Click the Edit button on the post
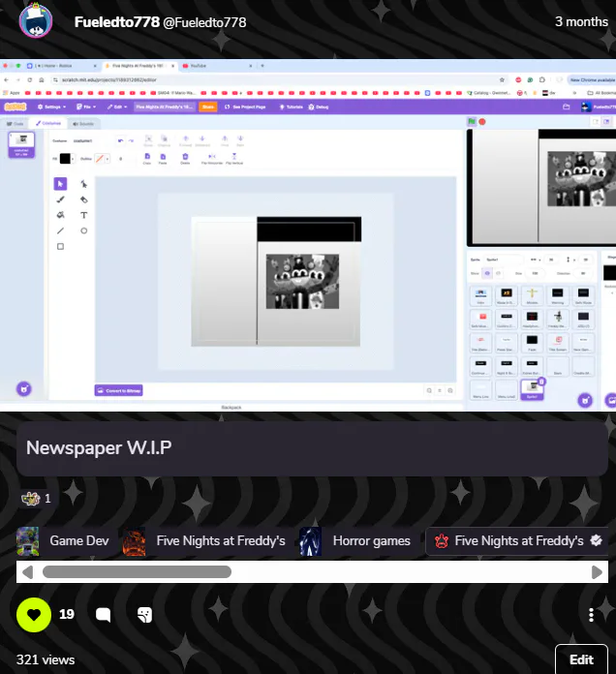 point(581,659)
